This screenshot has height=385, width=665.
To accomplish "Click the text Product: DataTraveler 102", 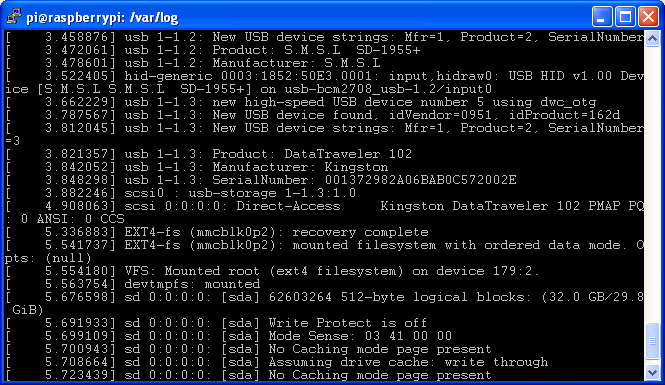I will (312, 154).
